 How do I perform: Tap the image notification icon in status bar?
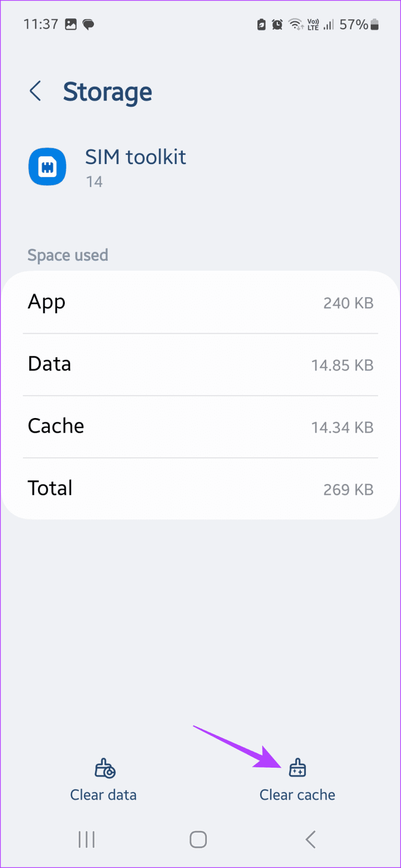point(71,25)
